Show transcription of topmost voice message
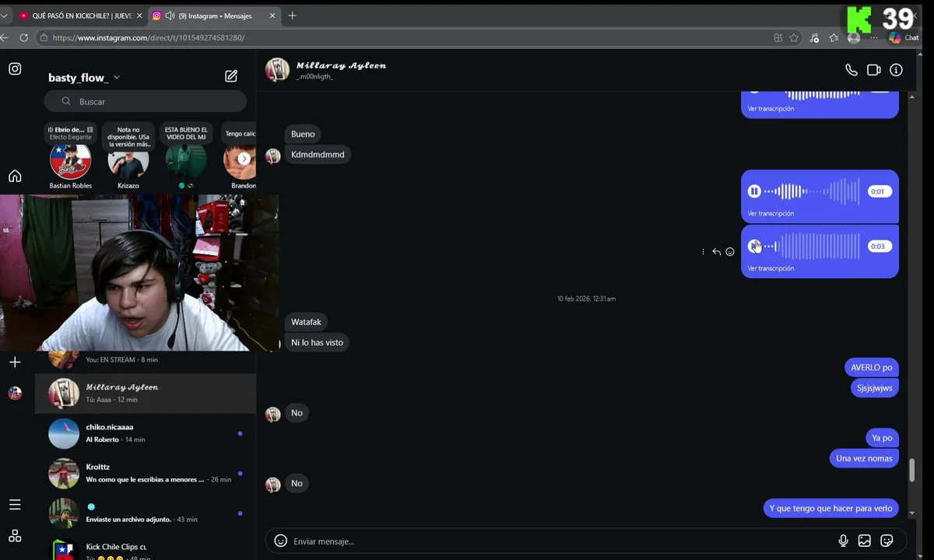 pyautogui.click(x=771, y=109)
